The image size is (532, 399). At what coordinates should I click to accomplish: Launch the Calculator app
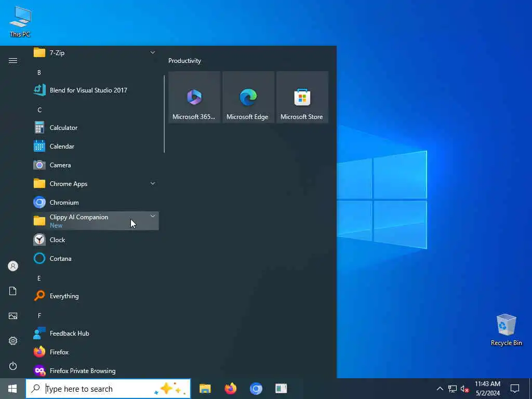coord(95,128)
